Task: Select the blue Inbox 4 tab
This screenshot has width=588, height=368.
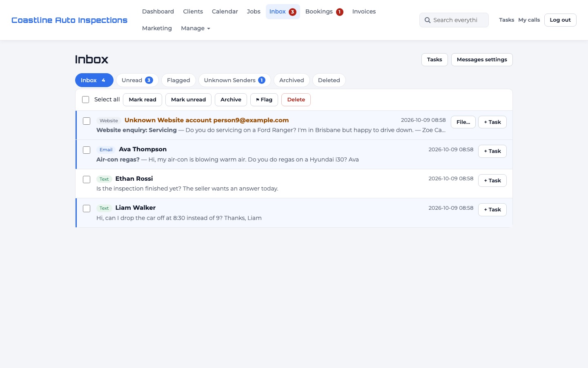Action: click(x=94, y=80)
